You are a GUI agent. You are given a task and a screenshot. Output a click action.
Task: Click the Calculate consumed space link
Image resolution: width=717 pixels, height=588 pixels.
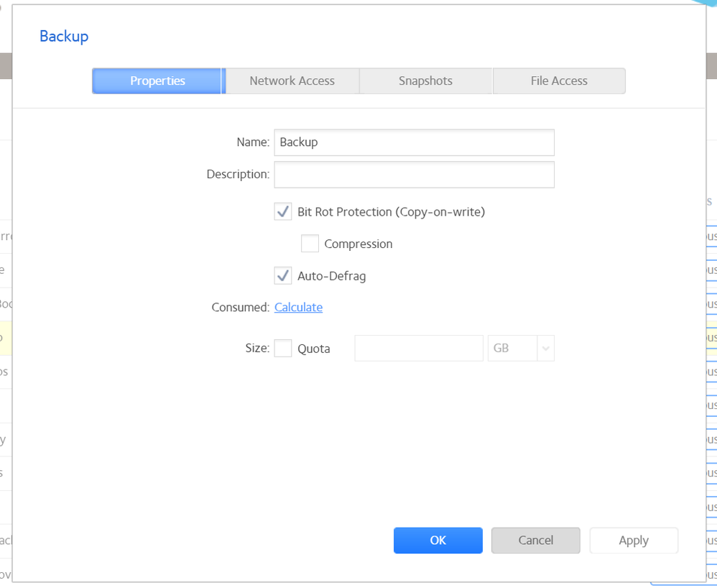click(298, 308)
